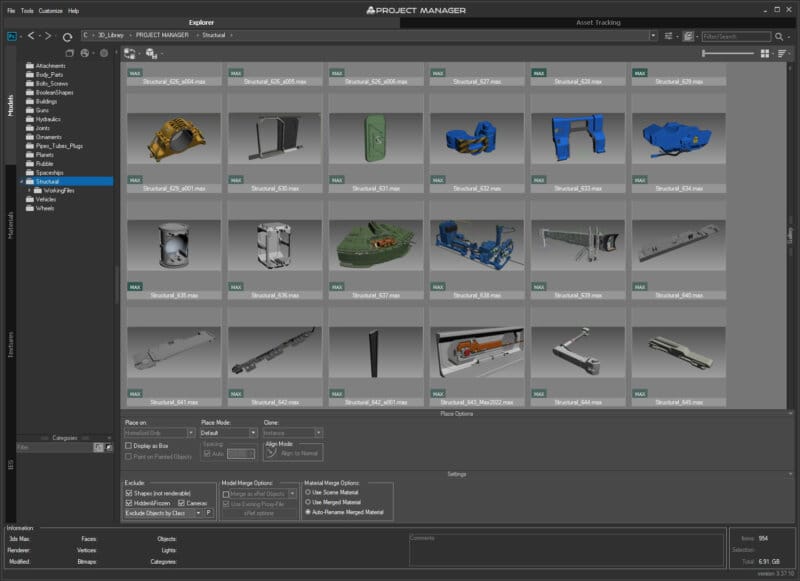
Task: Select Auto-Rename Merged Material option
Action: (x=308, y=512)
